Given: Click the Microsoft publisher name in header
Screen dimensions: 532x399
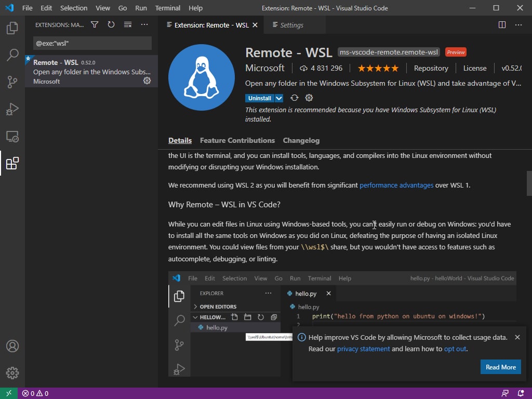Looking at the screenshot, I should click(264, 68).
